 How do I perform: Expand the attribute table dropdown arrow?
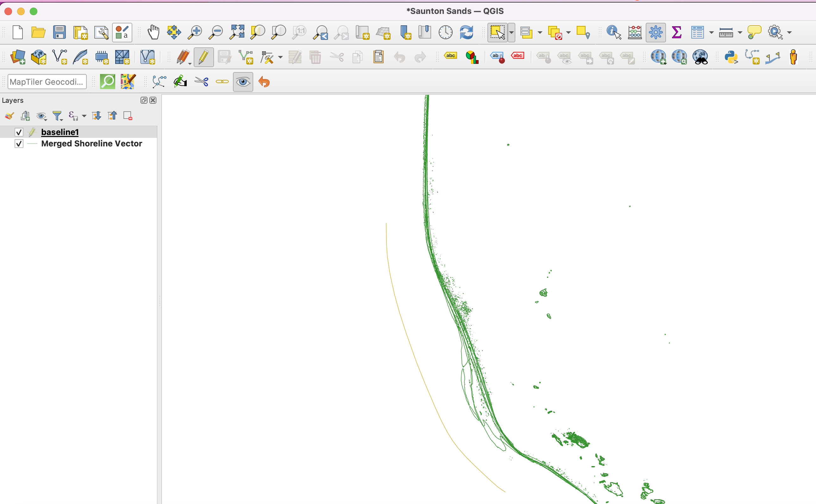[x=711, y=32]
